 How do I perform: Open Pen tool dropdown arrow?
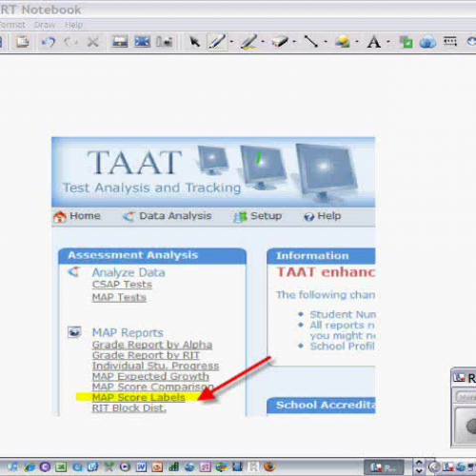pos(231,42)
